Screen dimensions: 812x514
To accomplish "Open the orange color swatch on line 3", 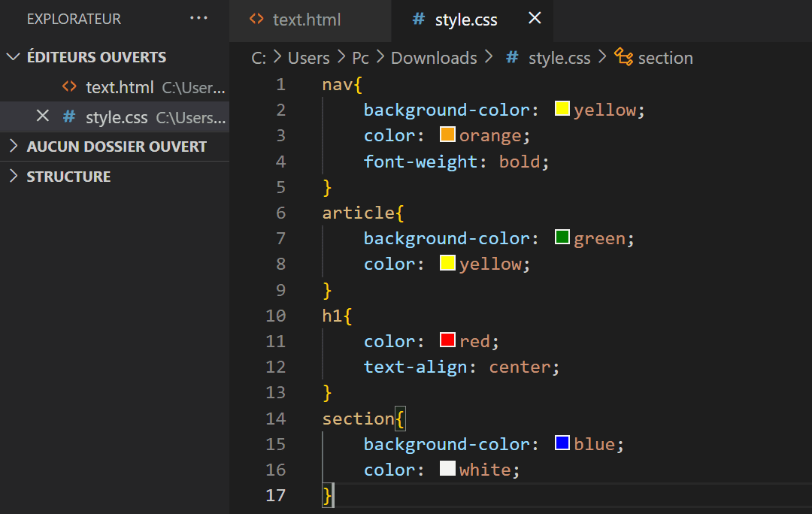I will 447,134.
